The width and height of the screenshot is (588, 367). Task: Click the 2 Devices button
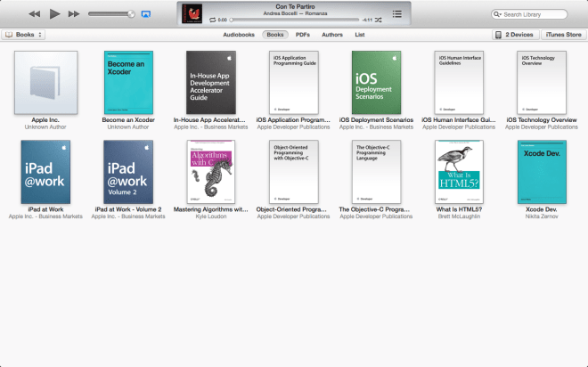pos(515,35)
